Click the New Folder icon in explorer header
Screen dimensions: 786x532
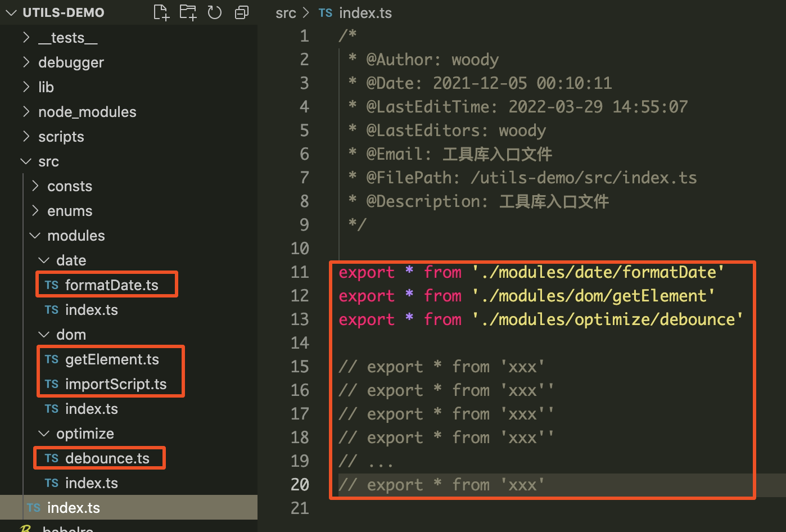(x=188, y=12)
